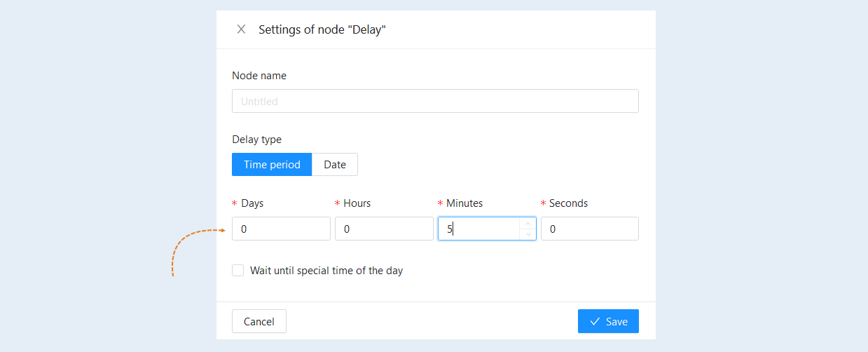Image resolution: width=868 pixels, height=352 pixels.
Task: Increase Minutes with the up arrow
Action: click(x=528, y=223)
